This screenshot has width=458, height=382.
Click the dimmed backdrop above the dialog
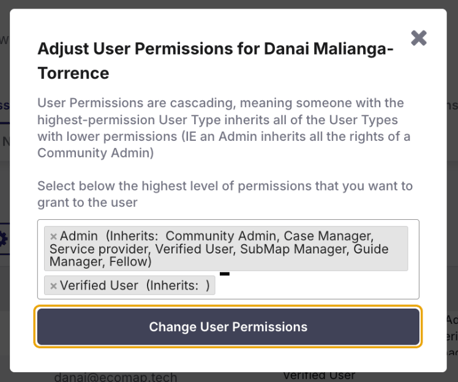click(229, 4)
